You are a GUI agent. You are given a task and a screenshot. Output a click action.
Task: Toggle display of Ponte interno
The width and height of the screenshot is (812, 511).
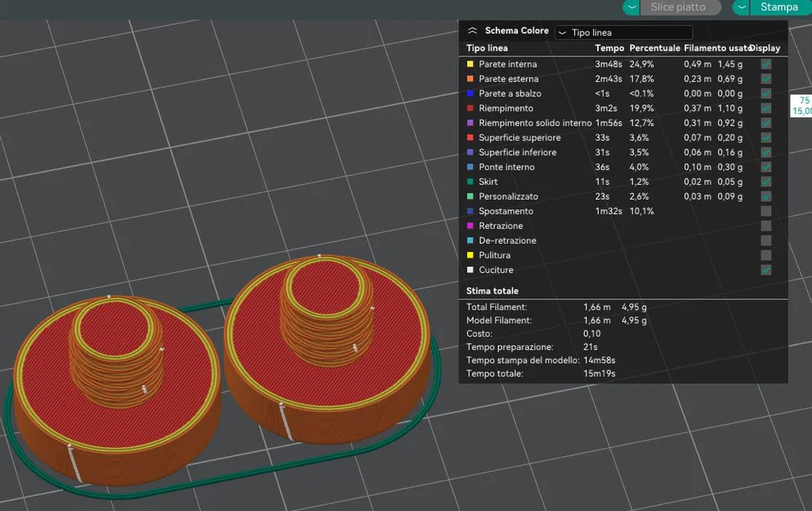click(766, 167)
